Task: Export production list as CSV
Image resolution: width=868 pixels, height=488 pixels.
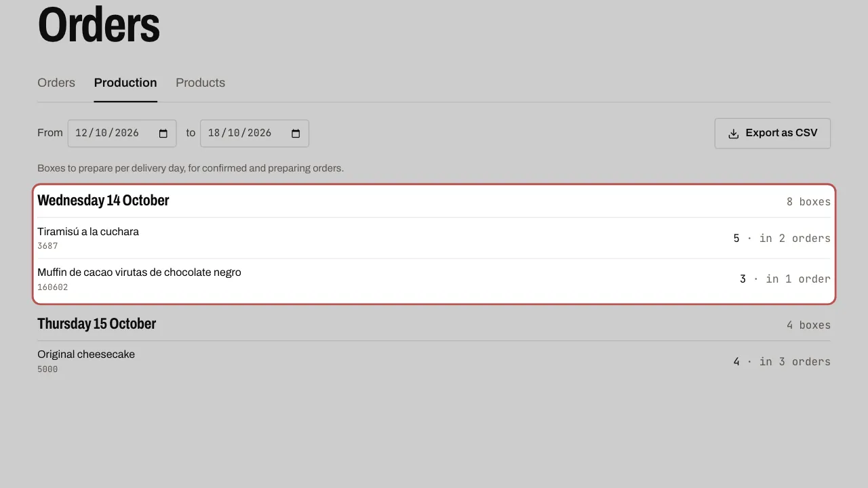Action: point(772,134)
